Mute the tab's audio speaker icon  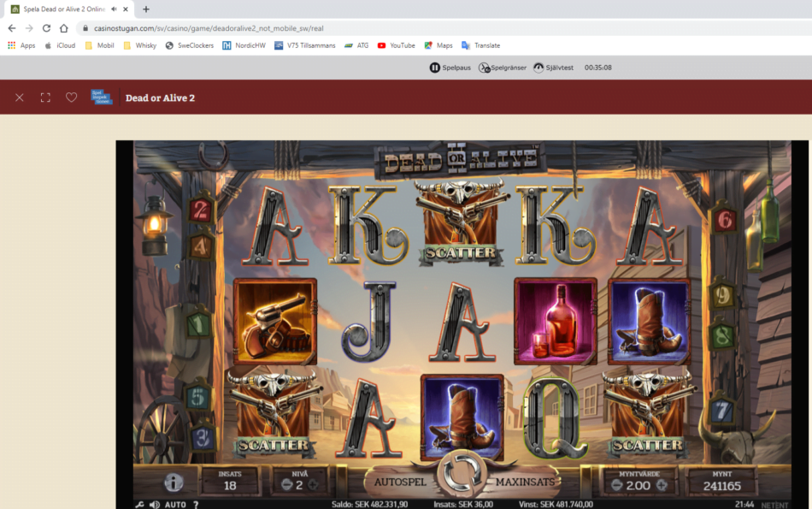[114, 9]
